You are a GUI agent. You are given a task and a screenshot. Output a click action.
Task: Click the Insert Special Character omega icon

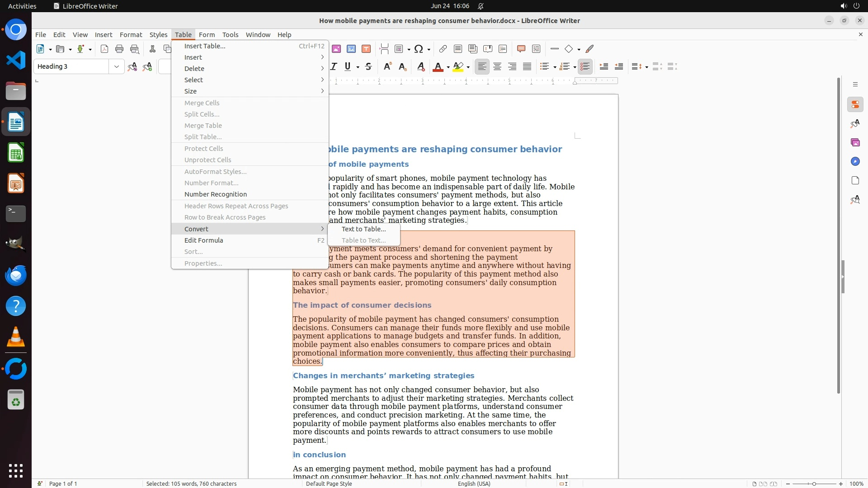tap(419, 49)
